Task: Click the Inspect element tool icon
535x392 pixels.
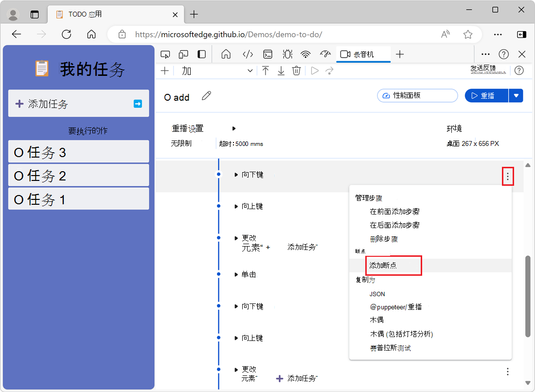Action: (x=165, y=54)
